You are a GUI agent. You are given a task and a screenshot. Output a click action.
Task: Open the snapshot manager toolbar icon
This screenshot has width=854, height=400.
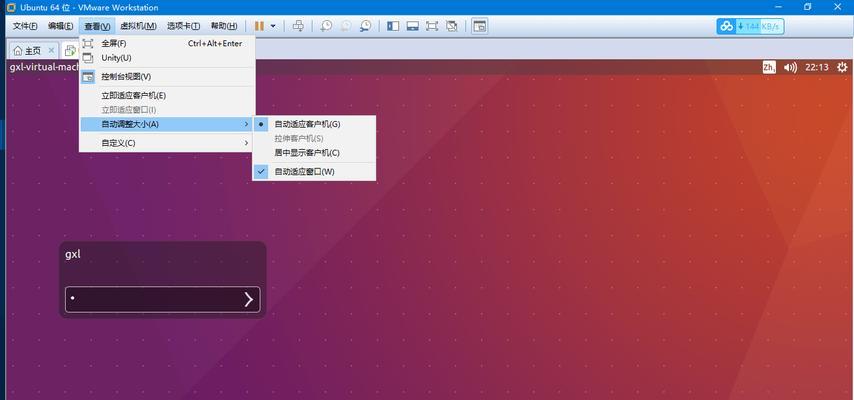pyautogui.click(x=365, y=26)
